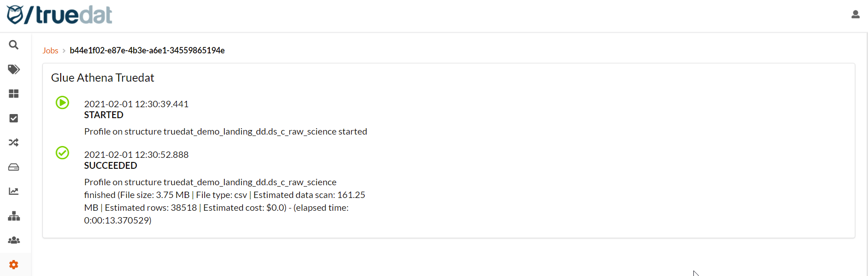
Task: Open the search icon in sidebar
Action: (x=14, y=45)
